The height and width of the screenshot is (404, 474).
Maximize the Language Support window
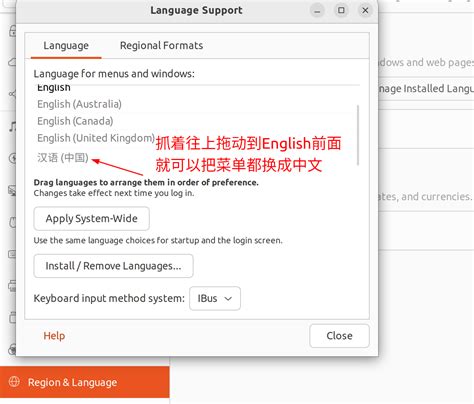[x=341, y=10]
